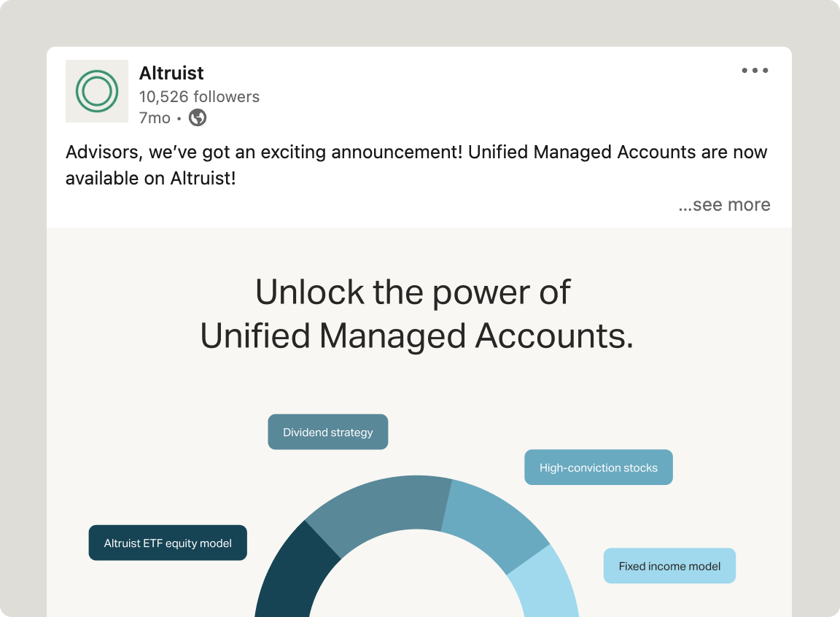Click the globe public visibility icon
The height and width of the screenshot is (617, 840).
(x=198, y=117)
